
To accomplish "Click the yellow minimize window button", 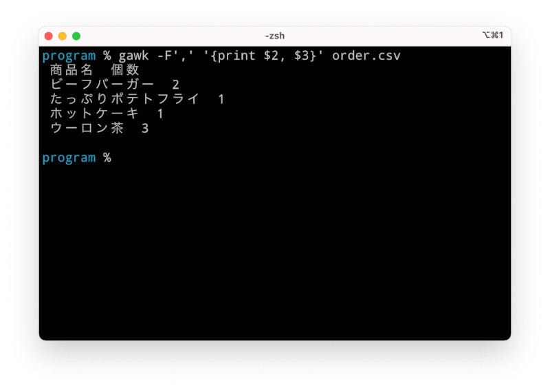I will (x=63, y=36).
